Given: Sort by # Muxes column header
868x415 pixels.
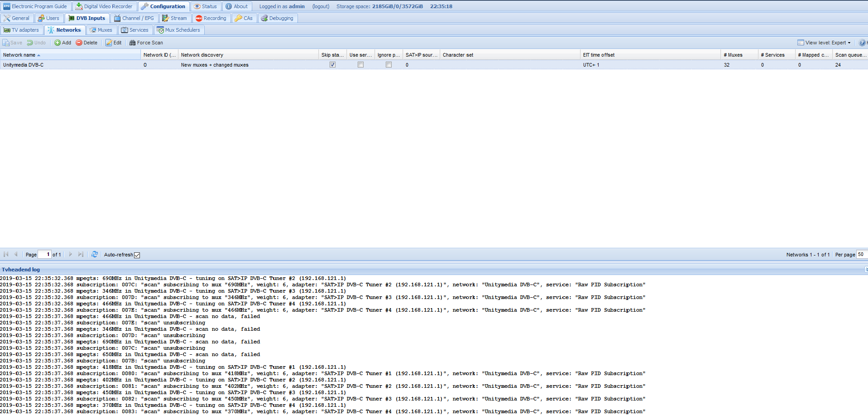Looking at the screenshot, I should [x=739, y=55].
